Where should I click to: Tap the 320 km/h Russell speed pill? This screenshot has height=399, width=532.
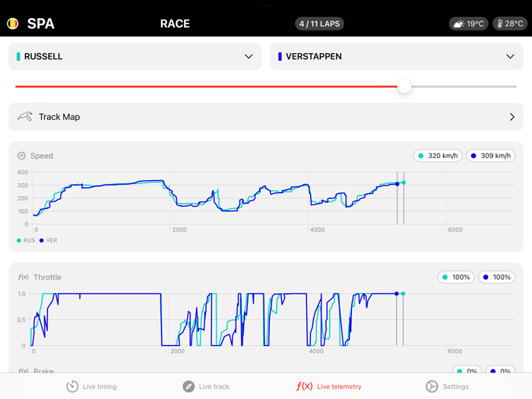point(438,156)
